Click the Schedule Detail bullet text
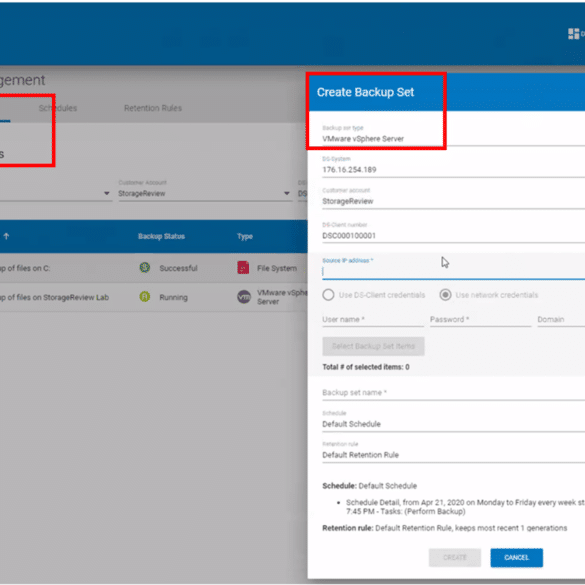The width and height of the screenshot is (585, 585). click(465, 507)
